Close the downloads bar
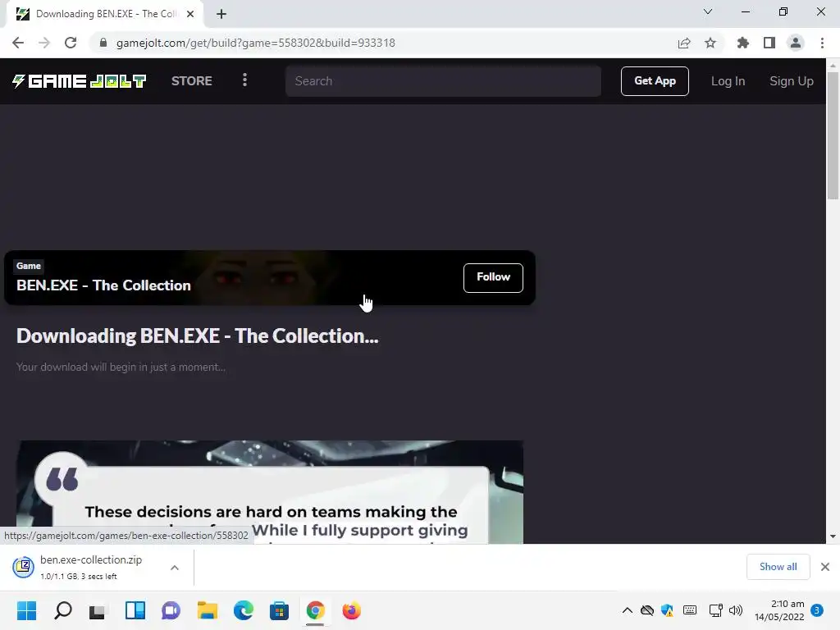840x630 pixels. click(x=825, y=567)
